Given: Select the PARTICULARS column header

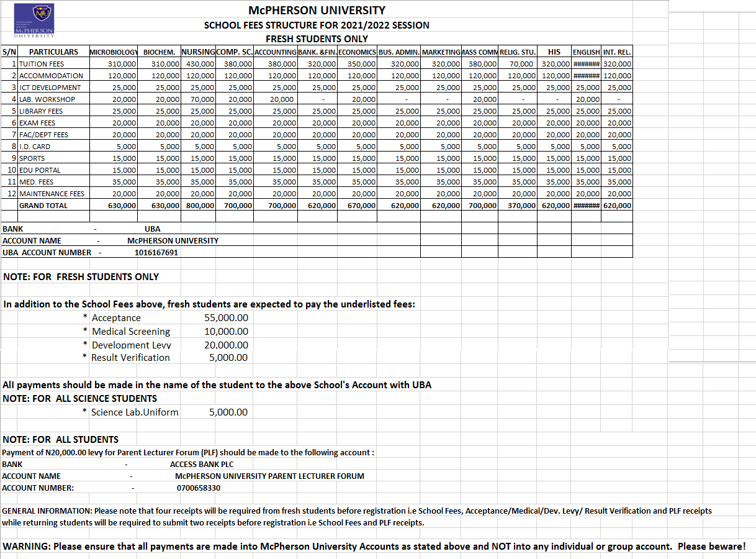Looking at the screenshot, I should pos(53,52).
